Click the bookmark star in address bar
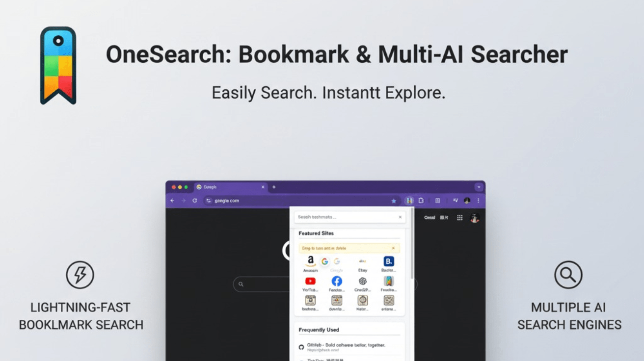The width and height of the screenshot is (644, 361). tap(393, 201)
